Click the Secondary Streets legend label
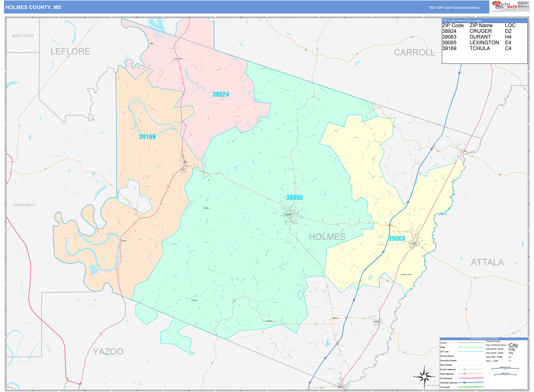 (448, 361)
